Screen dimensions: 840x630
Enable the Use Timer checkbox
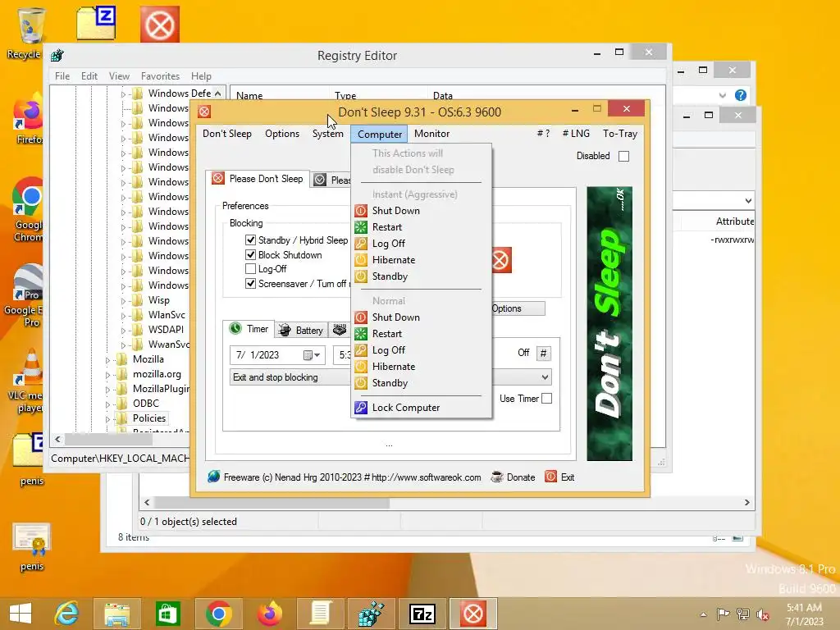546,399
